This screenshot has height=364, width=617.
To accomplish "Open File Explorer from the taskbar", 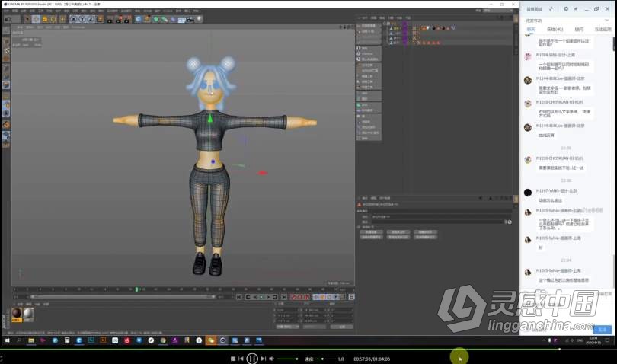I will (31, 340).
